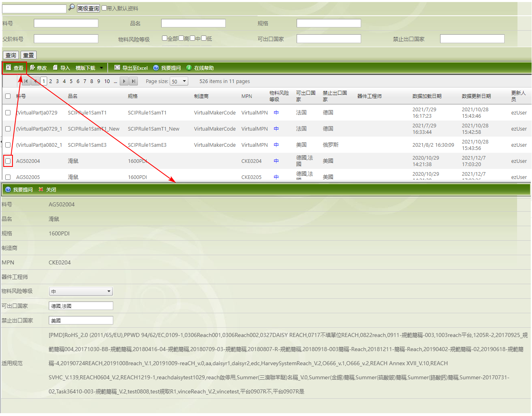Select the row checkbox for (VirtualPart)a0729

tap(8, 112)
